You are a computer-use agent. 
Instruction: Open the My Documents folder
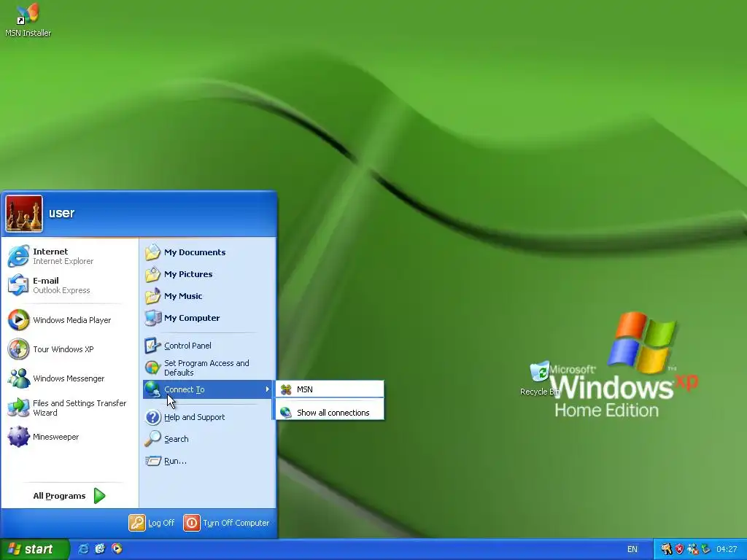point(208,252)
